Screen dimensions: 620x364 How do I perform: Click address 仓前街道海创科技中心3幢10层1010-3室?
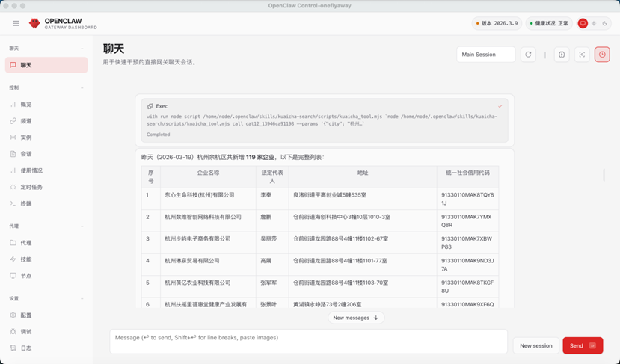(342, 217)
